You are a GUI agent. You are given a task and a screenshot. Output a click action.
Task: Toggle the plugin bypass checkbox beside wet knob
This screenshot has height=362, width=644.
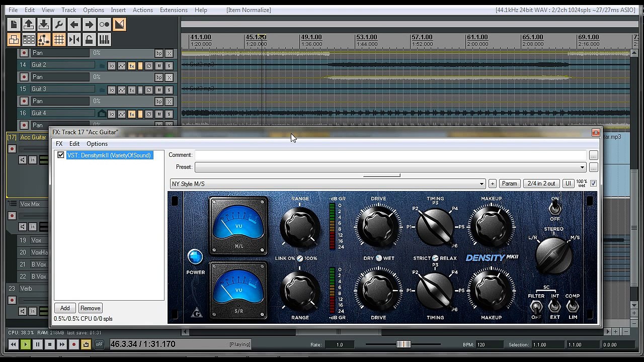coord(593,184)
